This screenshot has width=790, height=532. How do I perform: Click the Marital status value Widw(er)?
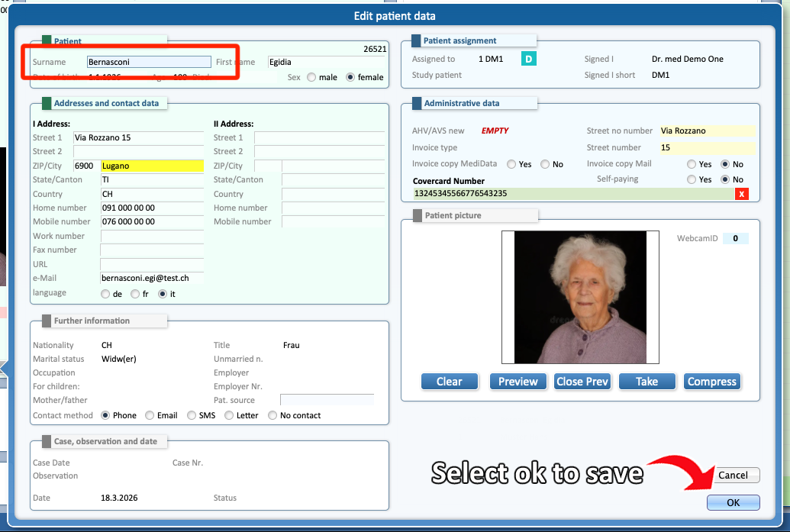coord(119,359)
